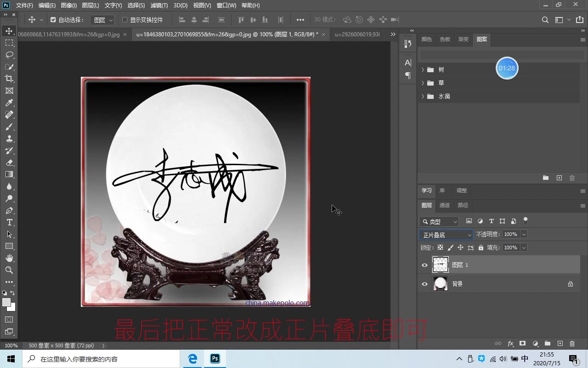Open the layer style fx menu
The width and height of the screenshot is (588, 368).
pos(510,344)
